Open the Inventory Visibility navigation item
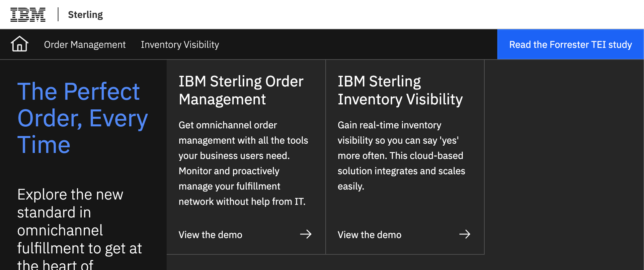644x270 pixels. (x=180, y=45)
